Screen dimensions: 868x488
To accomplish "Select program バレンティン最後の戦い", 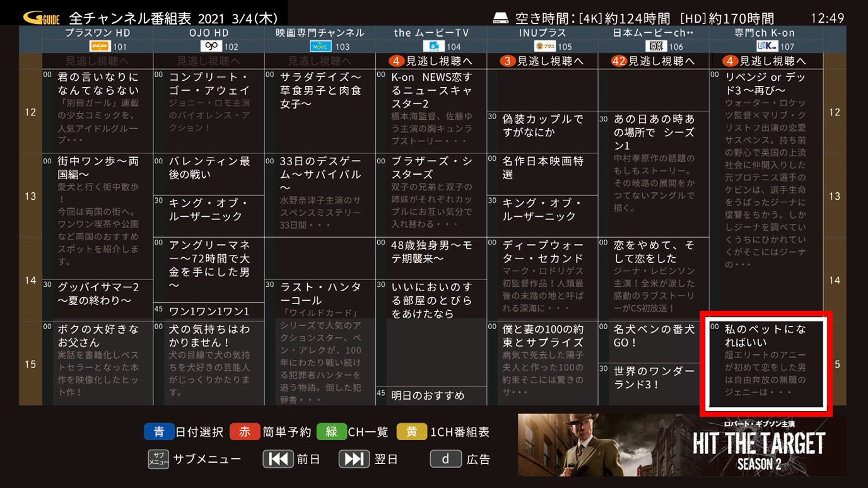I will pyautogui.click(x=209, y=174).
